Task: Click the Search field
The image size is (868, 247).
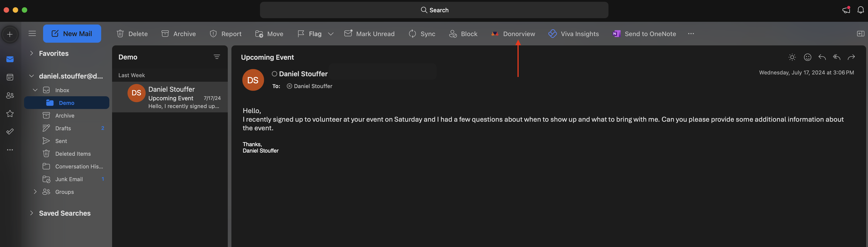Action: [x=434, y=10]
